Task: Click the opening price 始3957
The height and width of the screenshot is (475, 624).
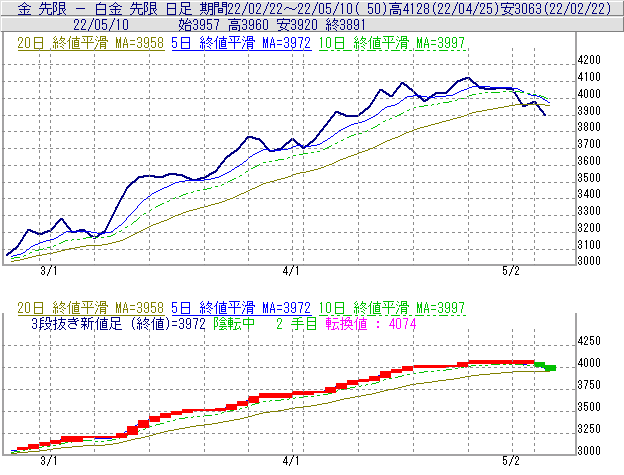Action: click(199, 25)
